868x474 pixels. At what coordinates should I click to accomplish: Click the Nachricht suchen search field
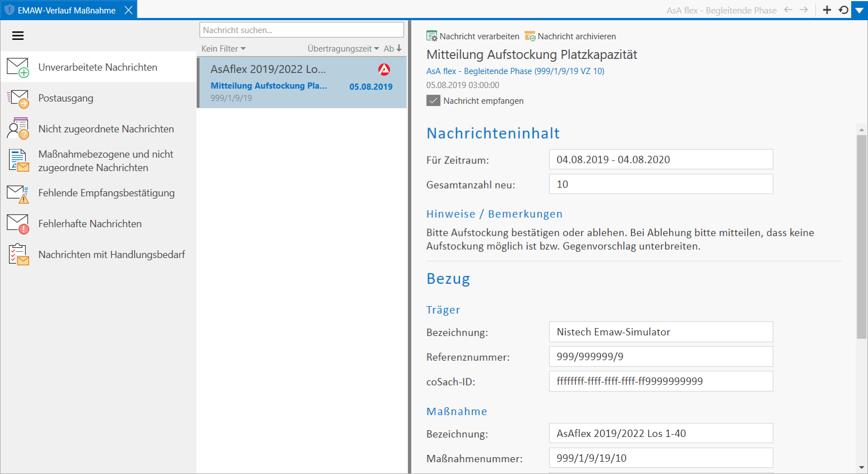(301, 30)
